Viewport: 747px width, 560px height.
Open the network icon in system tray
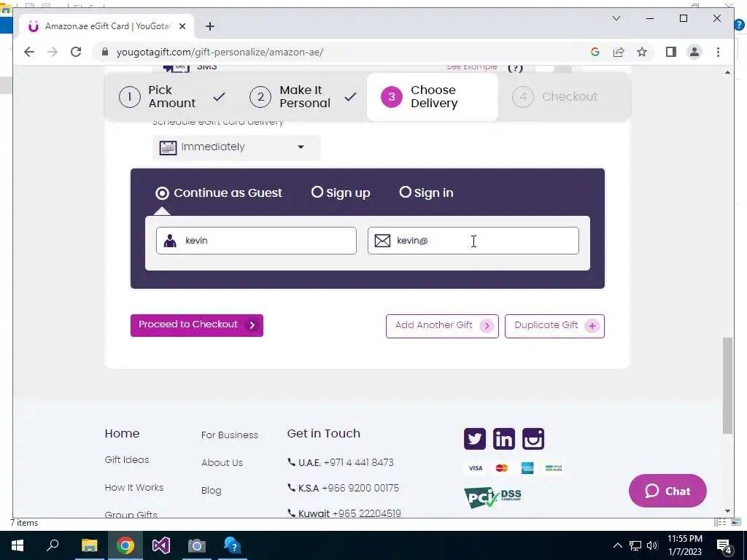tap(635, 545)
